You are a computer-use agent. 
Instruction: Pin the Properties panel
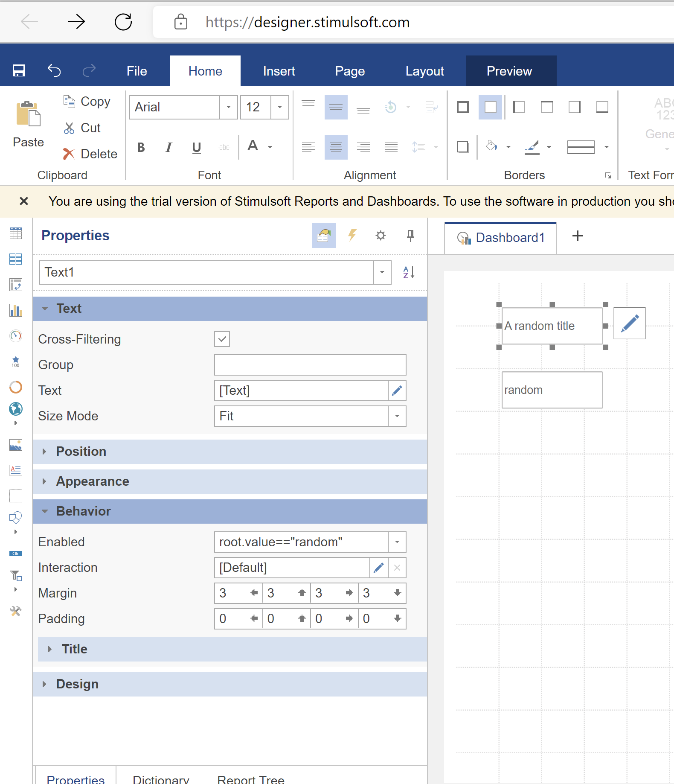(x=410, y=236)
